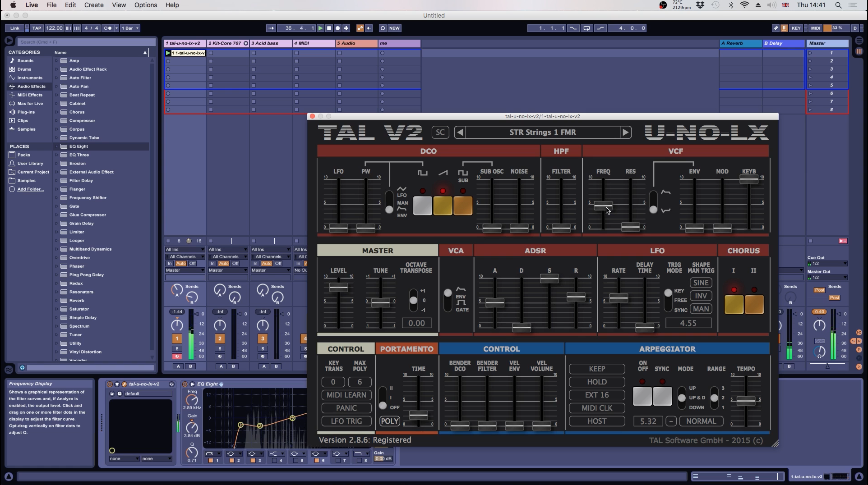Toggle the Loop switch in the transport
The width and height of the screenshot is (868, 485).
coord(586,28)
